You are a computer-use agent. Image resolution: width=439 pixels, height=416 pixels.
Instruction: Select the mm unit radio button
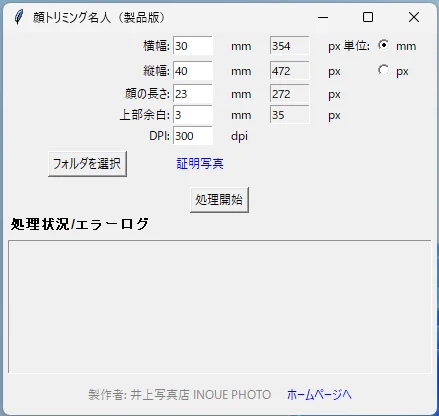pyautogui.click(x=384, y=45)
